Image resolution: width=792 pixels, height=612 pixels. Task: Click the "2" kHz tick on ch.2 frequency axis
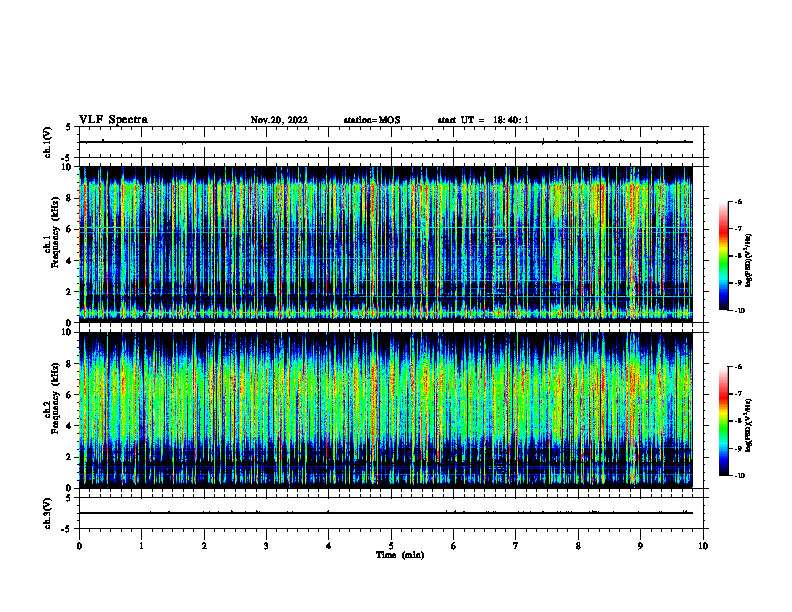(x=70, y=457)
